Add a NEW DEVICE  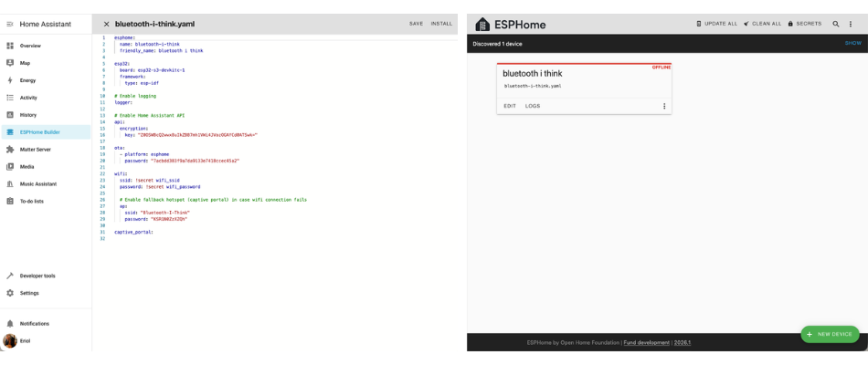pyautogui.click(x=830, y=335)
